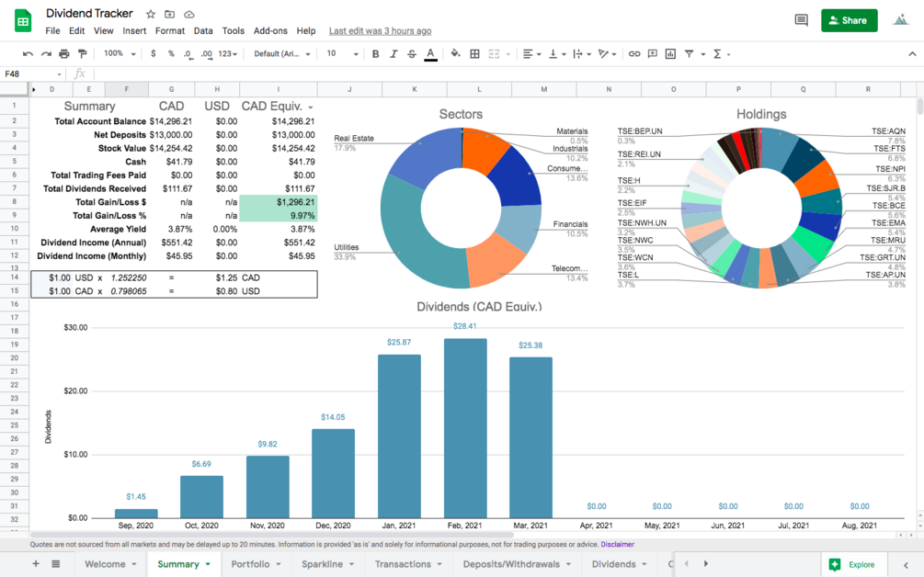Create a filter
Screen dimensions: 924x577
pos(689,53)
